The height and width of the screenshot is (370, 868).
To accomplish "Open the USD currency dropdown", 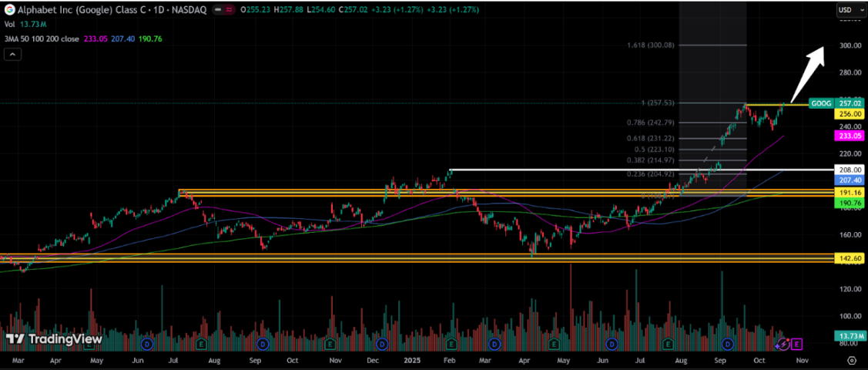I will pyautogui.click(x=849, y=10).
